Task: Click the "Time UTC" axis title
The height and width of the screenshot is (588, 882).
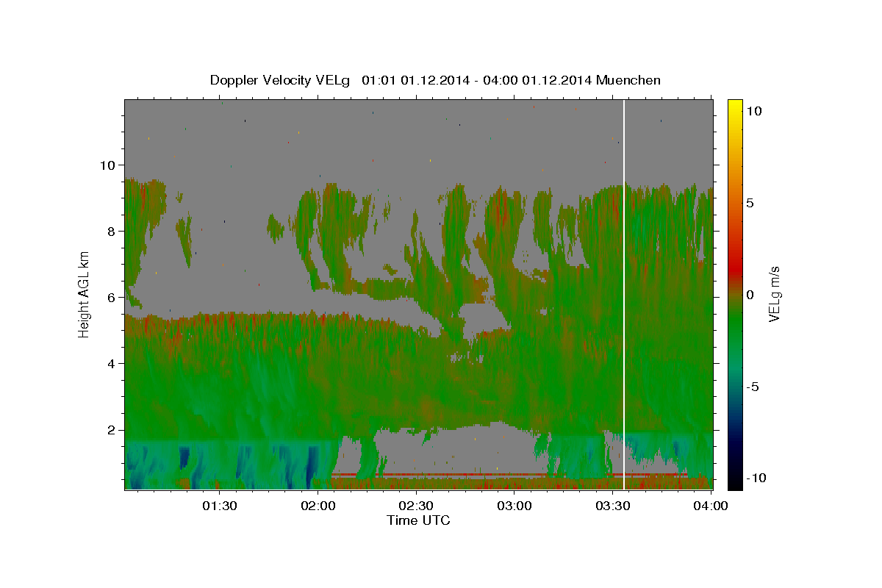Action: 418,520
